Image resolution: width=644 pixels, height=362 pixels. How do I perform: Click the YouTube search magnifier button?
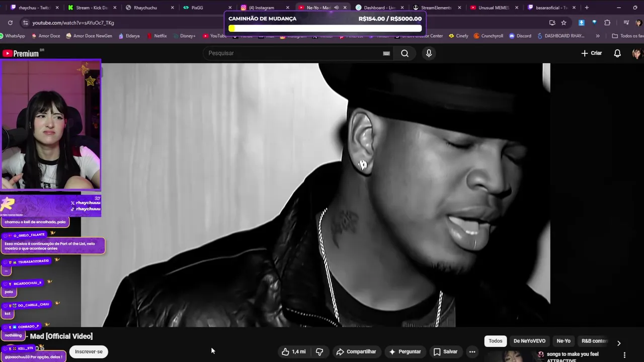405,53
